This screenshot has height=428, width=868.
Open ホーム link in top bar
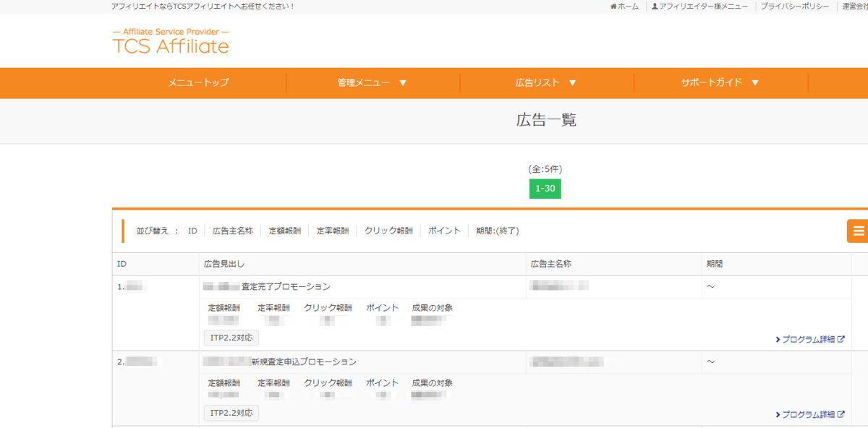(624, 7)
